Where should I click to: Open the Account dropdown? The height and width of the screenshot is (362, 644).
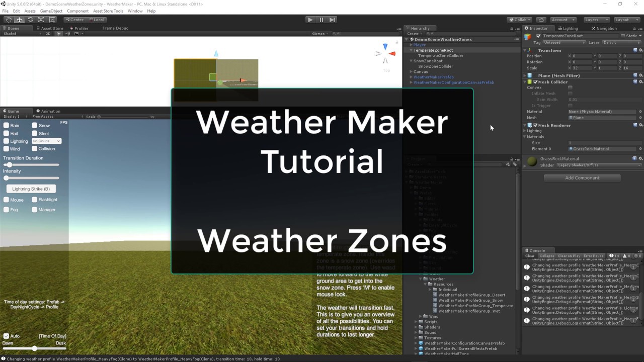tap(563, 20)
